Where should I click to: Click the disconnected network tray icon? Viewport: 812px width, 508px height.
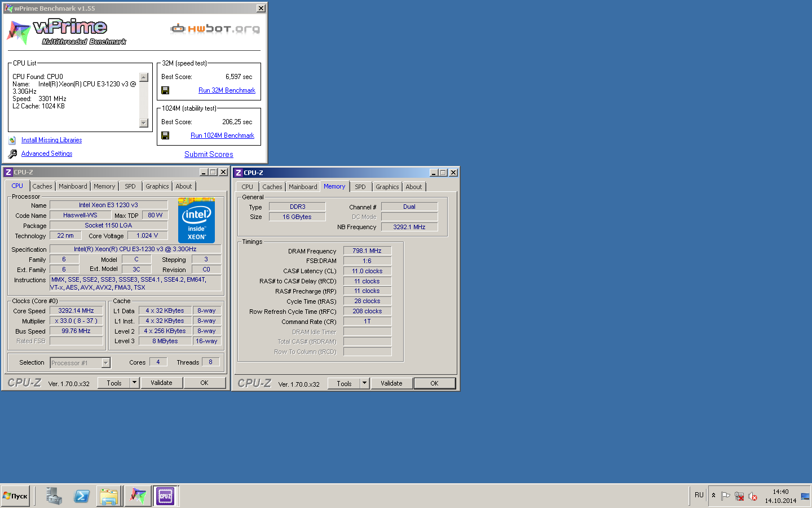(x=739, y=496)
